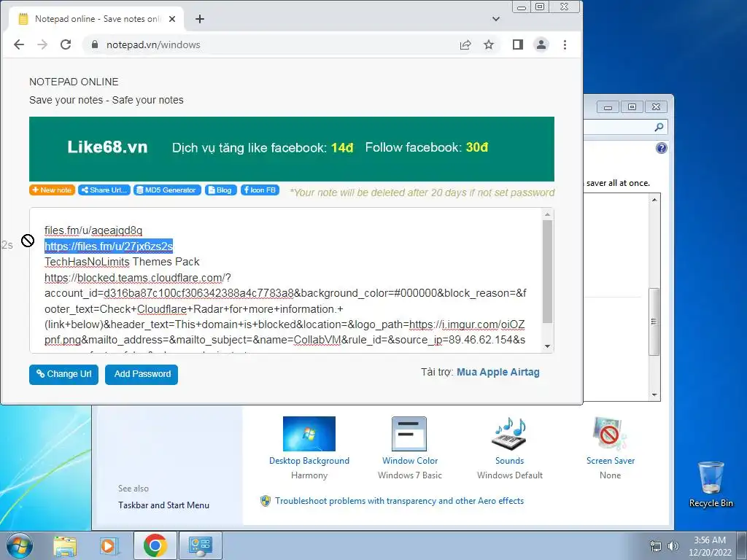Click the browser forward arrow
Screen dimensions: 747x560
point(42,44)
